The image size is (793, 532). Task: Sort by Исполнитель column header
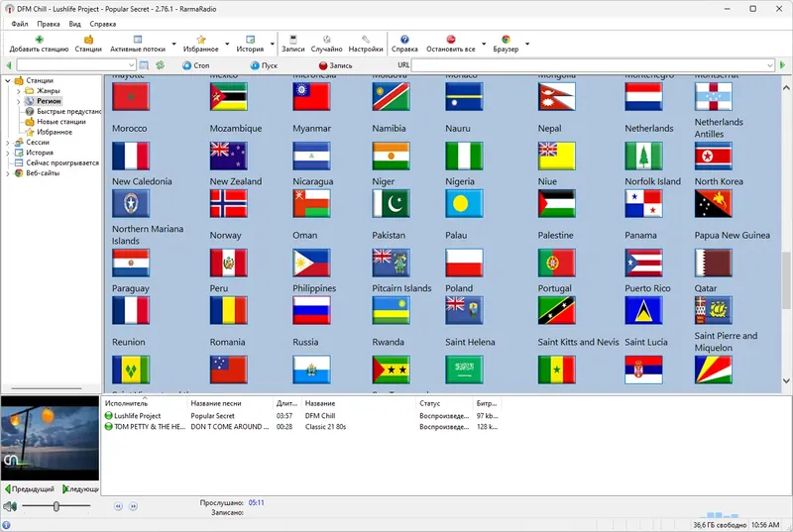click(144, 403)
